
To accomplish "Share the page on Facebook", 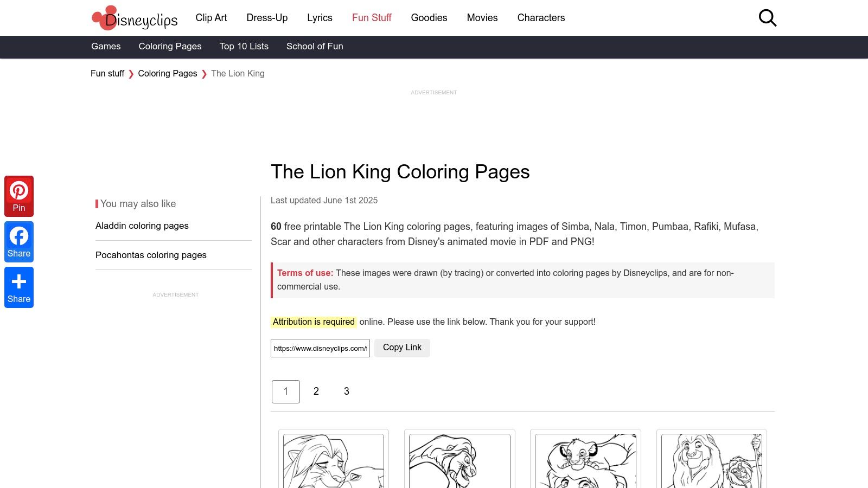I will (19, 241).
